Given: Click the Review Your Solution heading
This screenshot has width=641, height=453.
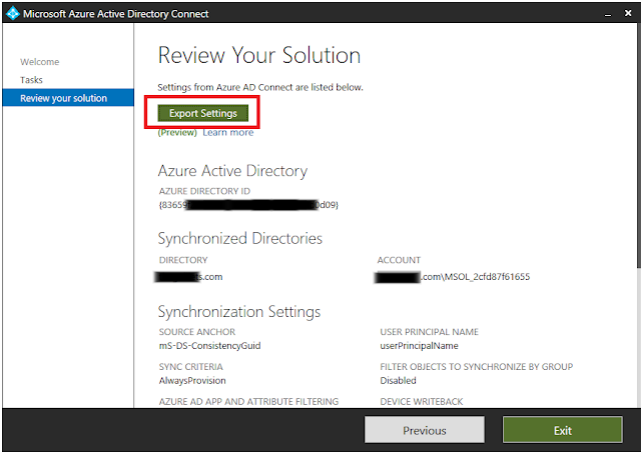Looking at the screenshot, I should (259, 55).
